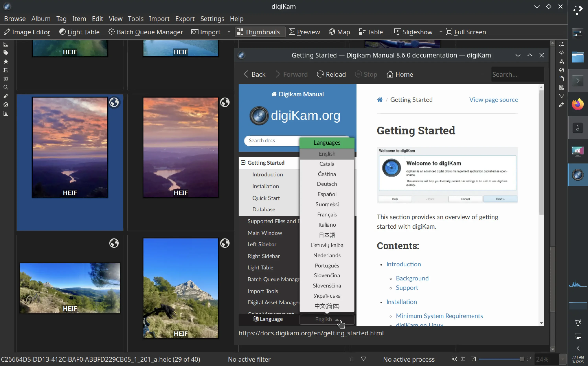The image size is (588, 366).
Task: Collapse the Getting Started section
Action: [243, 162]
